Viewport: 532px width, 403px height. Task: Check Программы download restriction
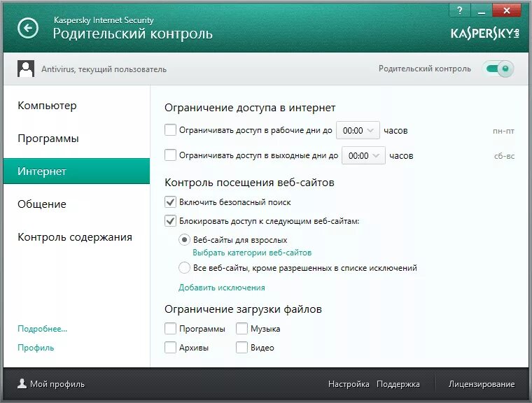click(x=170, y=328)
